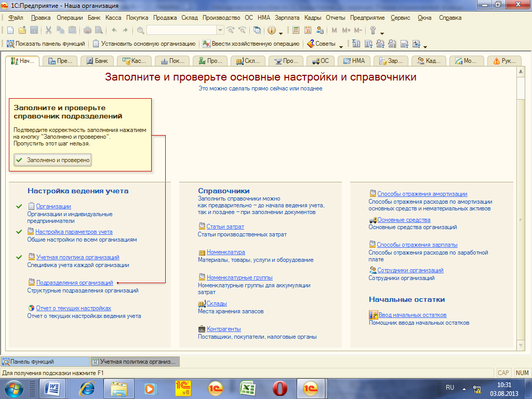532x399 pixels.
Task: Click the Find magnifier icon
Action: [x=140, y=31]
